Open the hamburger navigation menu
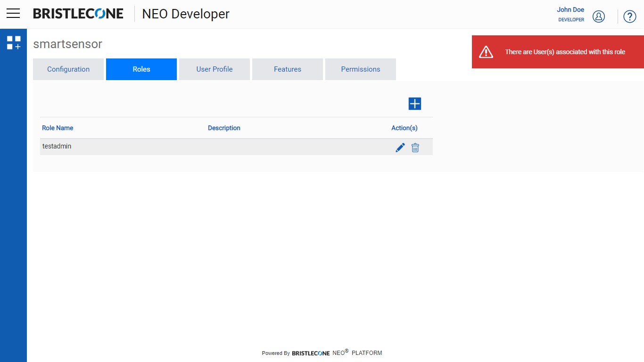The height and width of the screenshot is (362, 644). point(13,13)
